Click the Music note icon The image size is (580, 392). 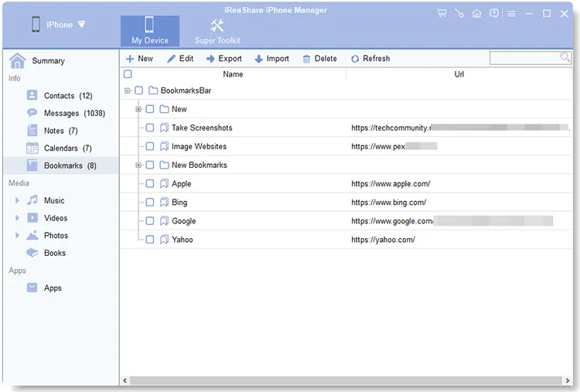click(x=32, y=200)
